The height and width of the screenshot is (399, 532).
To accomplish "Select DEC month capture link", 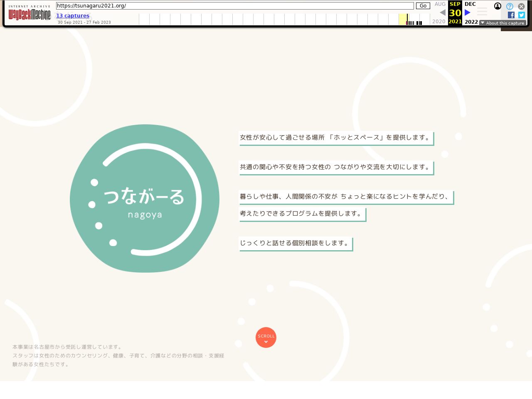I will [x=470, y=4].
